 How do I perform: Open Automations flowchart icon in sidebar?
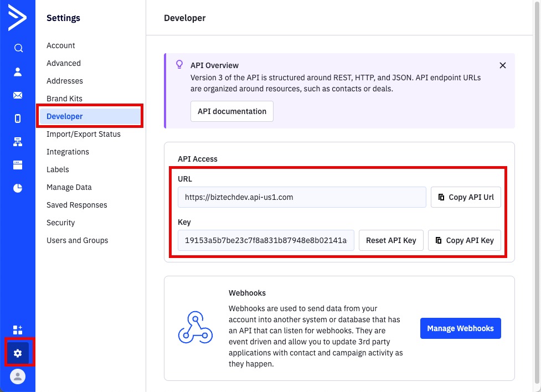18,142
